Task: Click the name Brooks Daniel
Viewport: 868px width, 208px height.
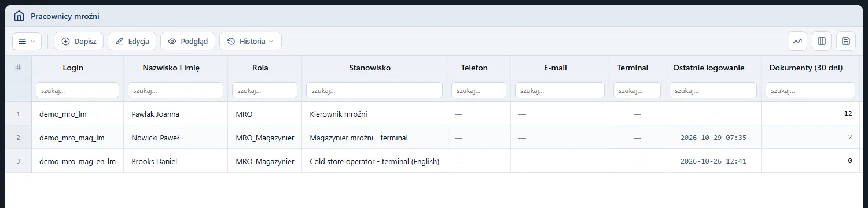Action: pos(155,161)
